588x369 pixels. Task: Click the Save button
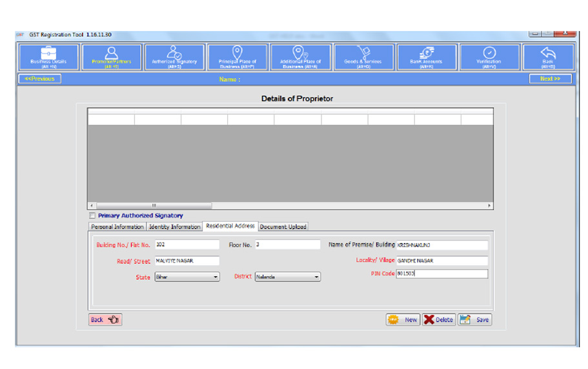tap(474, 319)
